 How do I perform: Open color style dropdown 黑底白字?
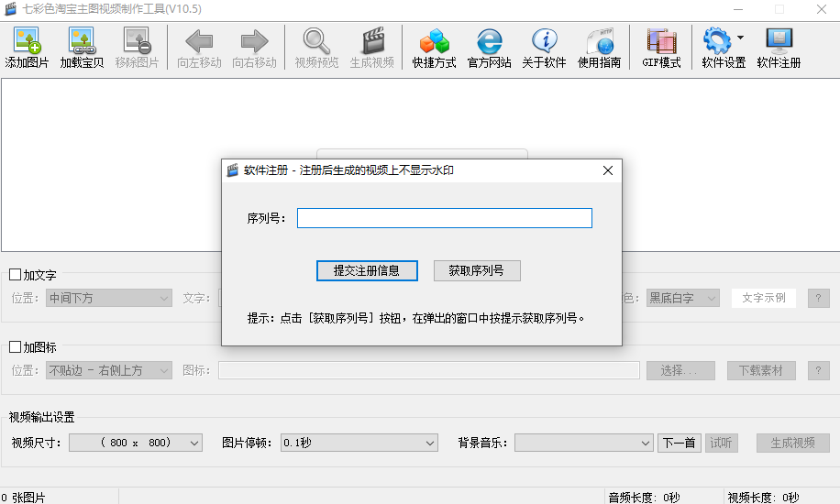click(682, 298)
